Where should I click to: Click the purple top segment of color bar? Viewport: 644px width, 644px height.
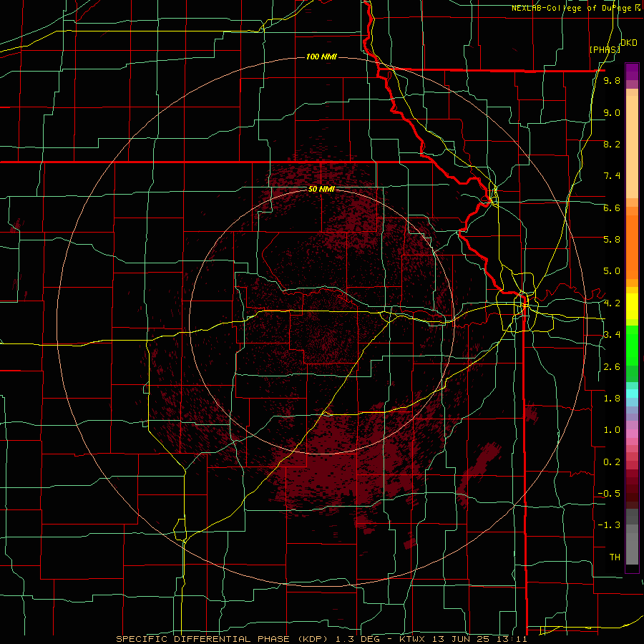[x=632, y=72]
